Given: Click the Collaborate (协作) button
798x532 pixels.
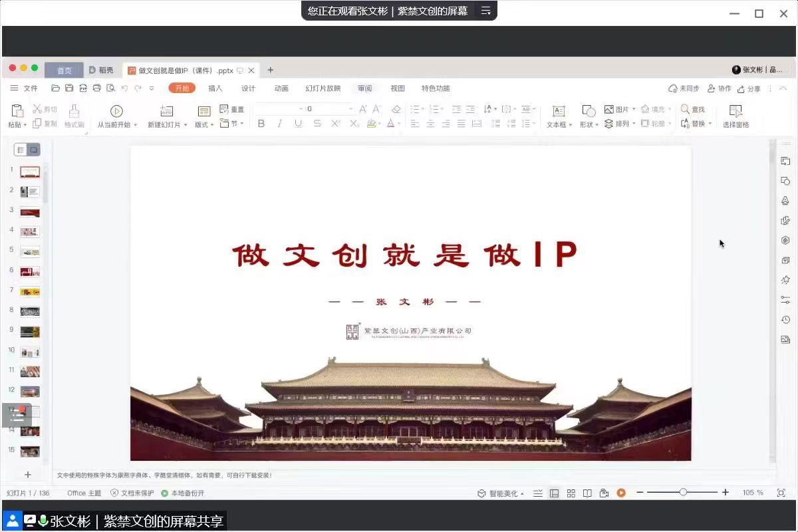Looking at the screenshot, I should pos(720,88).
